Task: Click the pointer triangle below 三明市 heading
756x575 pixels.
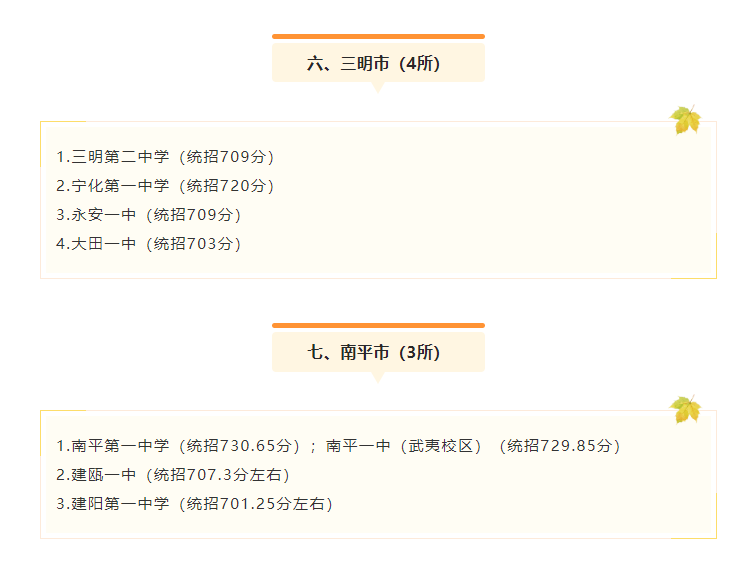Action: [x=378, y=87]
